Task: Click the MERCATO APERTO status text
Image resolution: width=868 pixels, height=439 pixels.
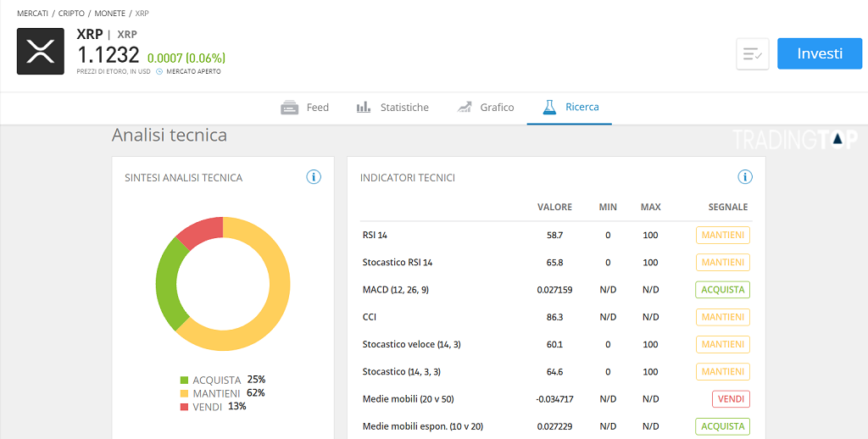Action: point(193,71)
